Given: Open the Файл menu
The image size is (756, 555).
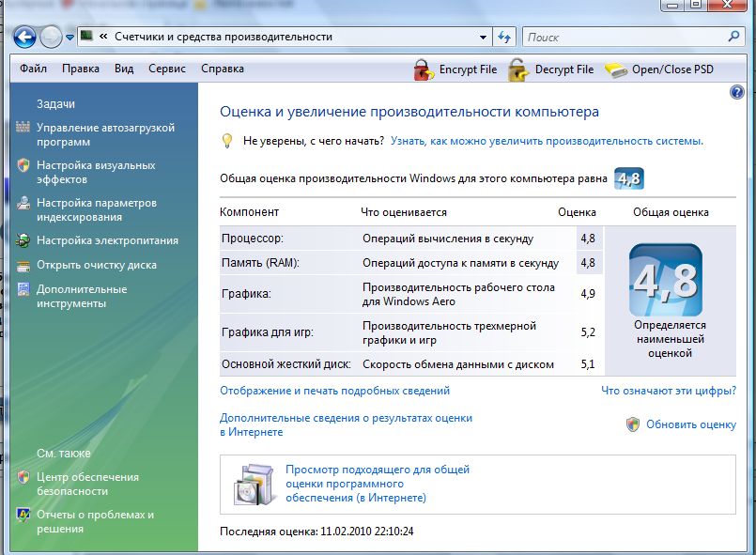Looking at the screenshot, I should (33, 69).
